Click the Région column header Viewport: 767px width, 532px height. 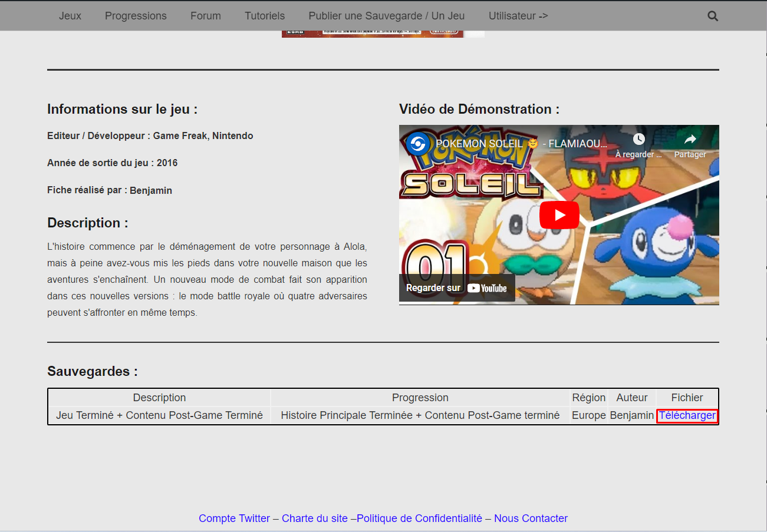coord(589,398)
